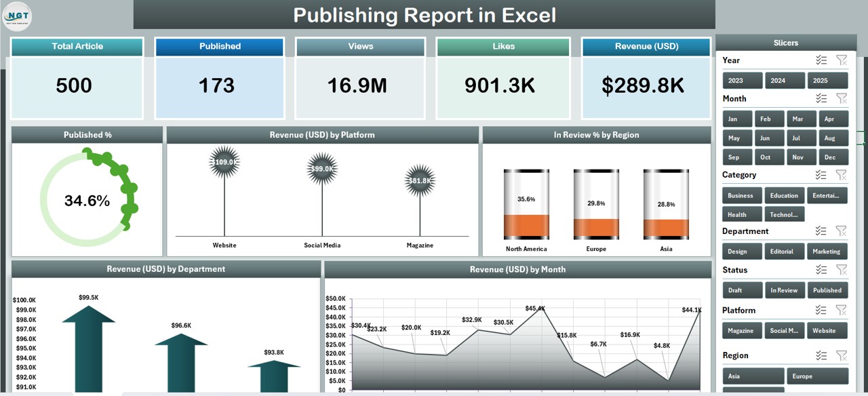Filter category by Health

point(743,214)
